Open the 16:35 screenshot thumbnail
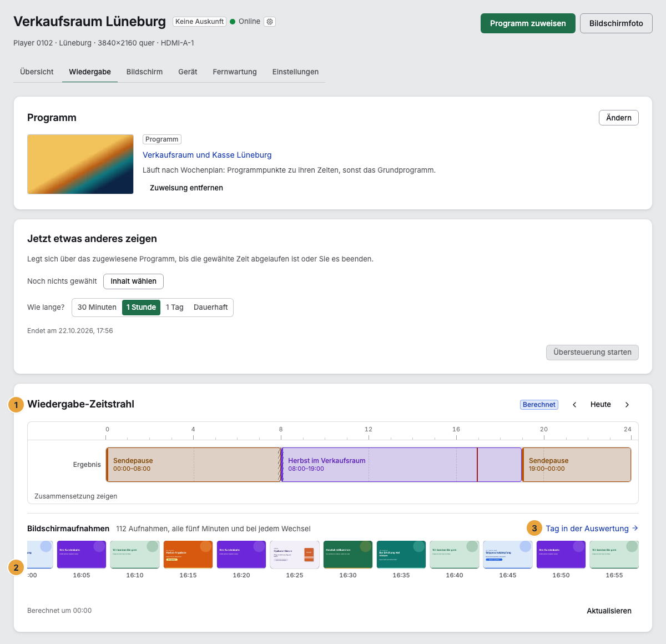The height and width of the screenshot is (644, 666). point(401,555)
